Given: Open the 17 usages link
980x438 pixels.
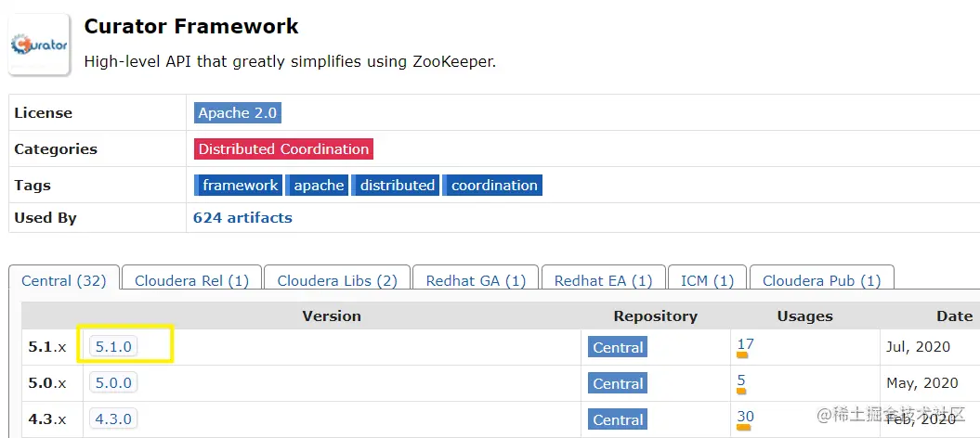Looking at the screenshot, I should [745, 344].
